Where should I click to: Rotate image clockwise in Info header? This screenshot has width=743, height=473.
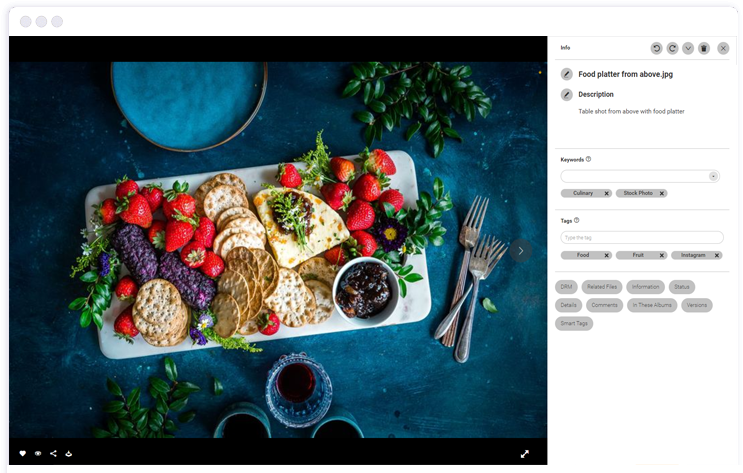(672, 48)
